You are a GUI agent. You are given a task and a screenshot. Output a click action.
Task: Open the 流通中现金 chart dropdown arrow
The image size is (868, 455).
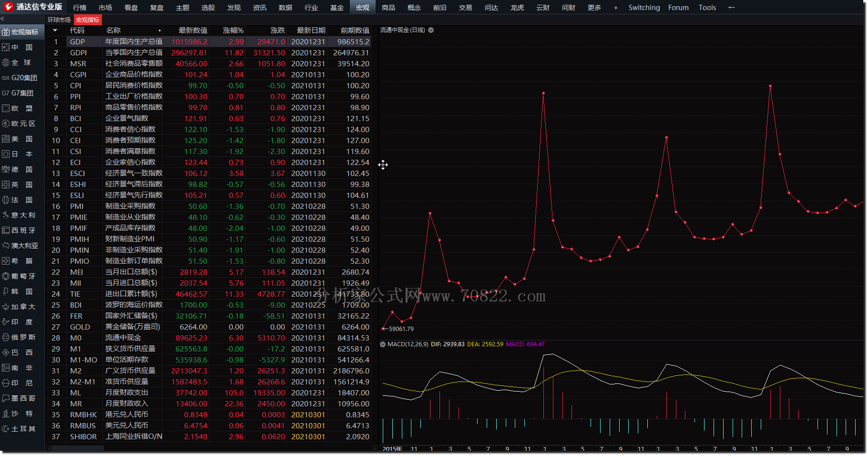tap(431, 30)
